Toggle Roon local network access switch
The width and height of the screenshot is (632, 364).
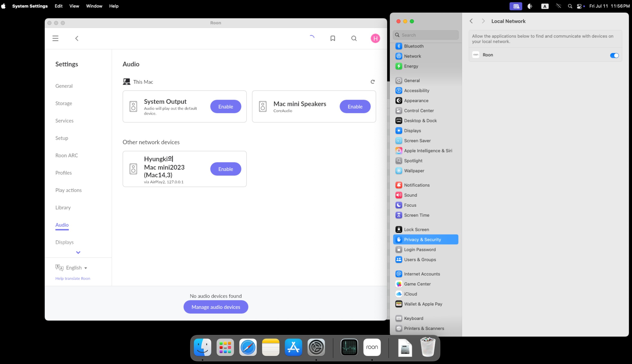pos(614,55)
